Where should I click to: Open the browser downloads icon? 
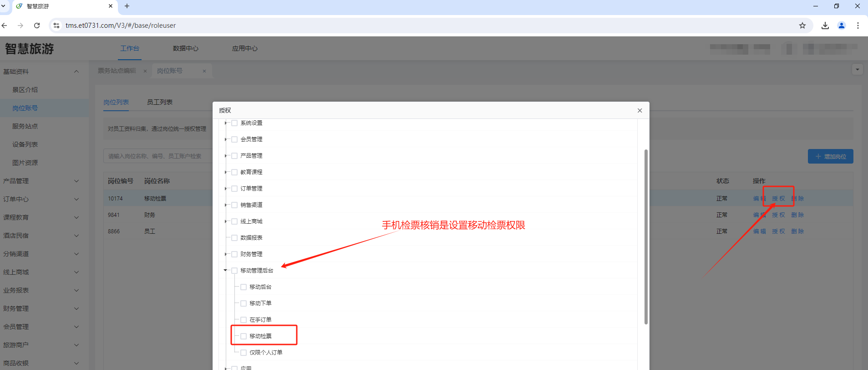tap(825, 26)
